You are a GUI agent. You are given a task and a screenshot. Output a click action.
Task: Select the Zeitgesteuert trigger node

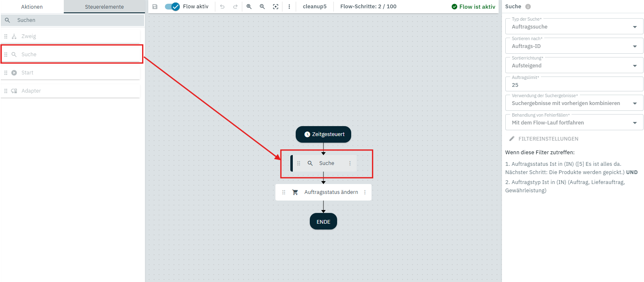tap(323, 134)
